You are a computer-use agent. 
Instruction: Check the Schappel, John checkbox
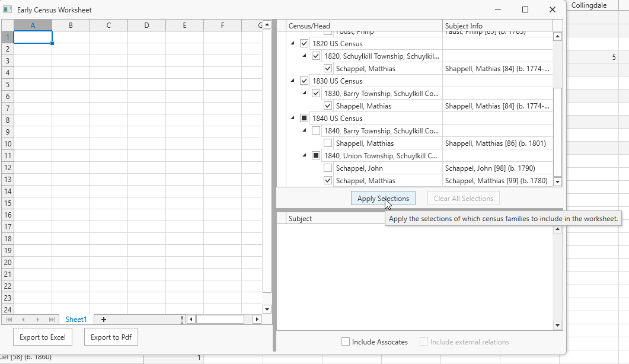(328, 168)
